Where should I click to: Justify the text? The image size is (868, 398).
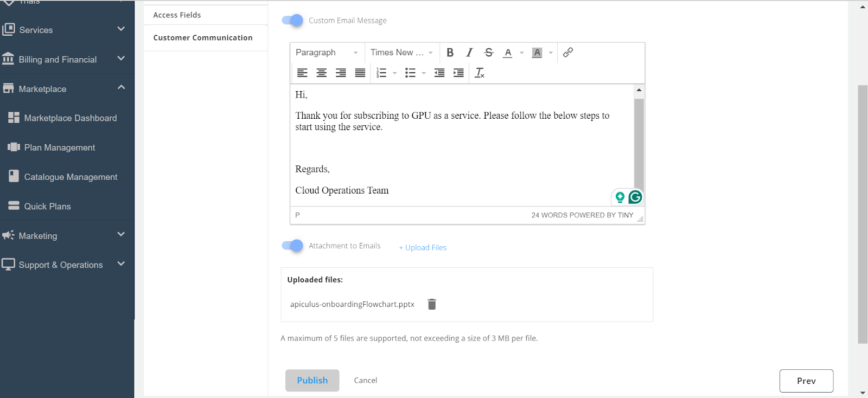point(360,73)
